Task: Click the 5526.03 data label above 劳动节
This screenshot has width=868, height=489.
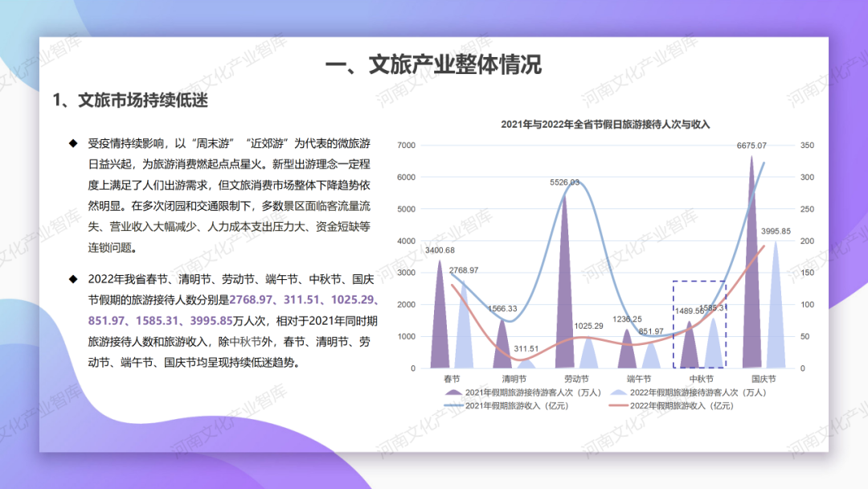Action: click(564, 183)
